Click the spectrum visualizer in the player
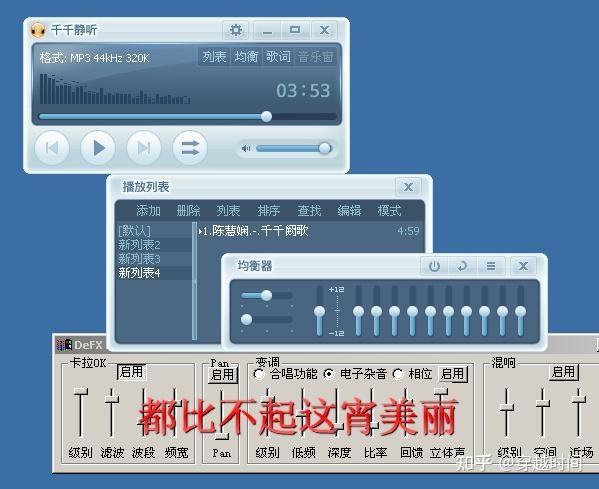This screenshot has width=599, height=489. coord(115,89)
